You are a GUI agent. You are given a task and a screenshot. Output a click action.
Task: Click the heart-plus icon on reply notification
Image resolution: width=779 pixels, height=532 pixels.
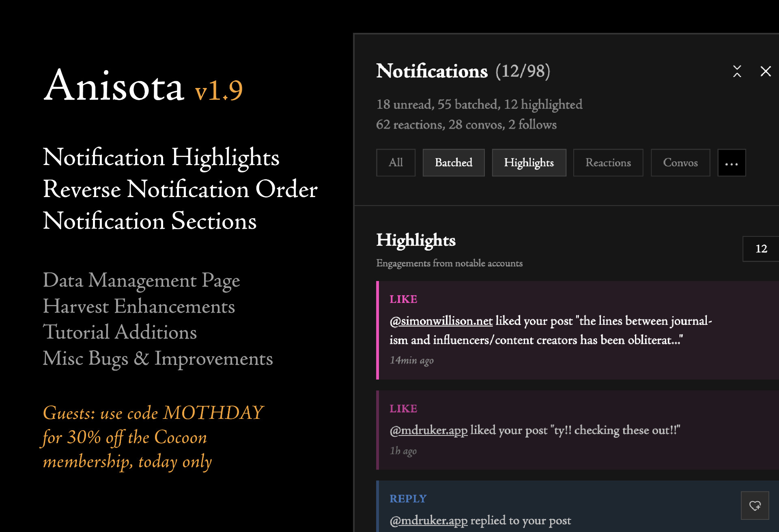[x=755, y=505]
